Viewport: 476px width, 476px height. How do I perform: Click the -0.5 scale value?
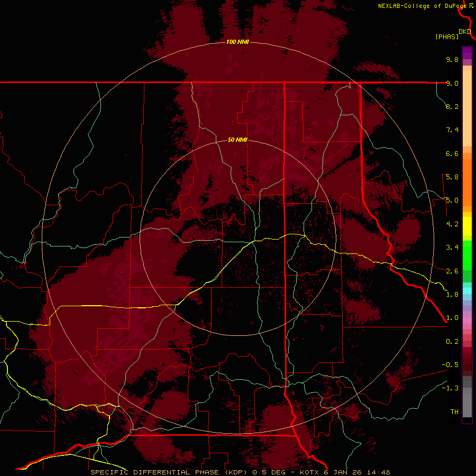(x=450, y=365)
